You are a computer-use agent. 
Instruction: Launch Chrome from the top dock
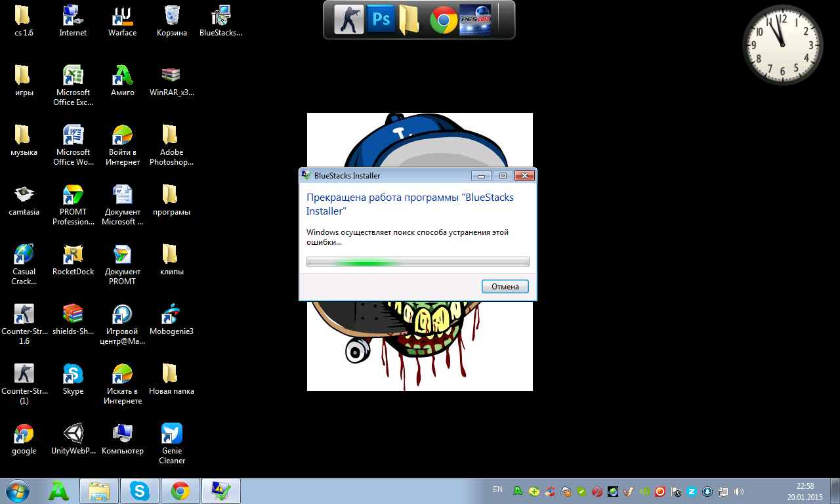point(444,20)
